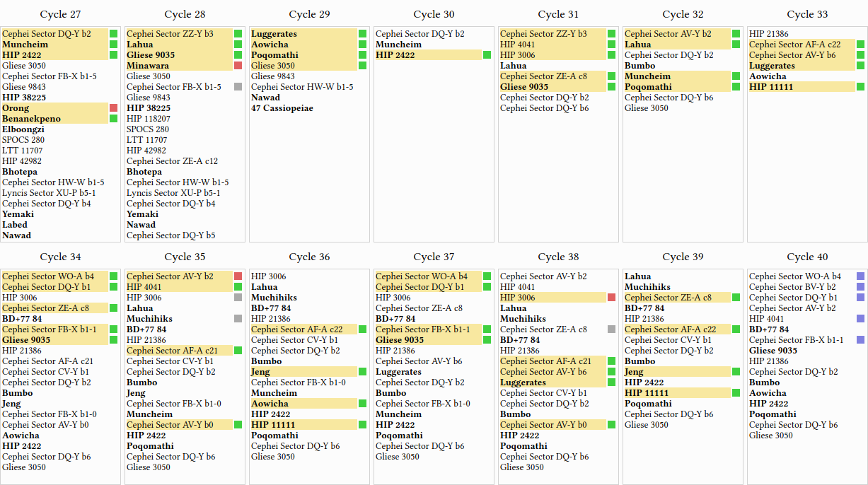Image resolution: width=868 pixels, height=485 pixels.
Task: Click Gliese 9035 in the Cycle 40 list
Action: click(x=773, y=351)
